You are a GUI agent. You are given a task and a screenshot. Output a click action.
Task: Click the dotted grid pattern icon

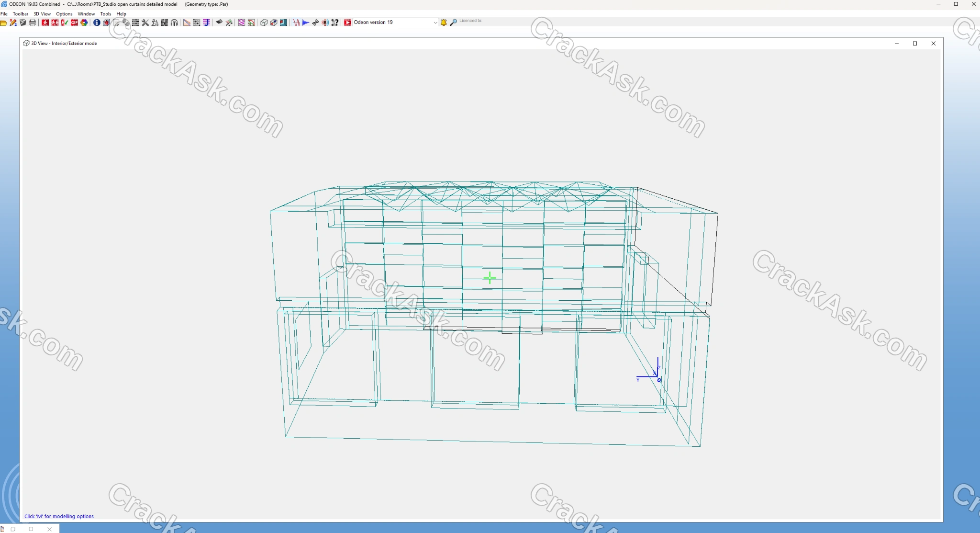(197, 23)
